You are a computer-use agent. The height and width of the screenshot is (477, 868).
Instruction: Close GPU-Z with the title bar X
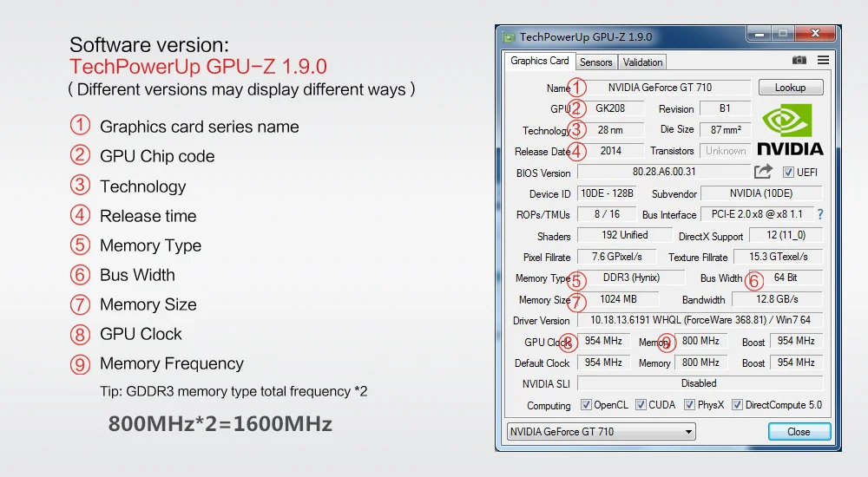click(x=815, y=34)
